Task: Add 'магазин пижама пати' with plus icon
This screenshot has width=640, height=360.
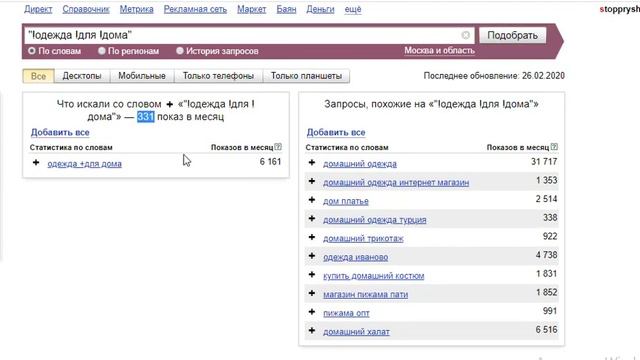Action: [312, 293]
